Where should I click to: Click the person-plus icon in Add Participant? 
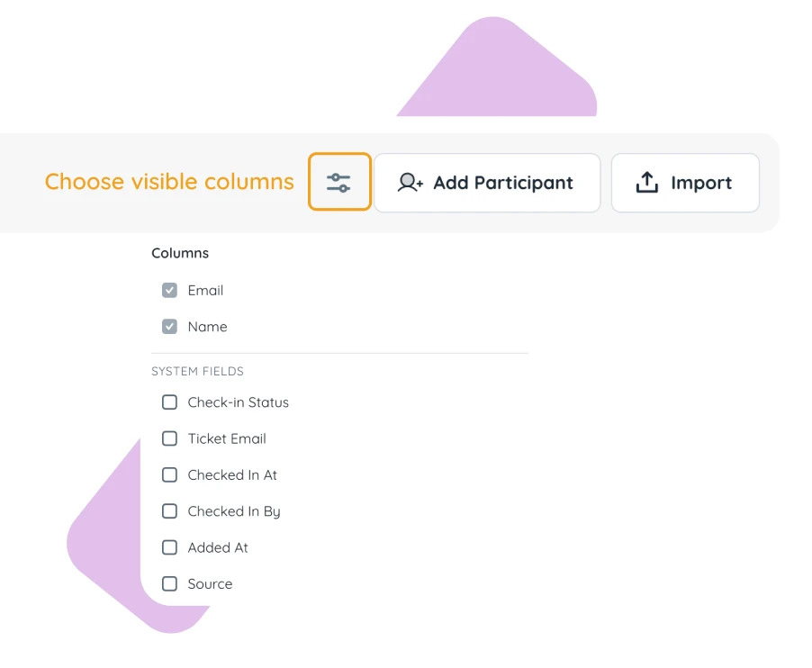[411, 183]
